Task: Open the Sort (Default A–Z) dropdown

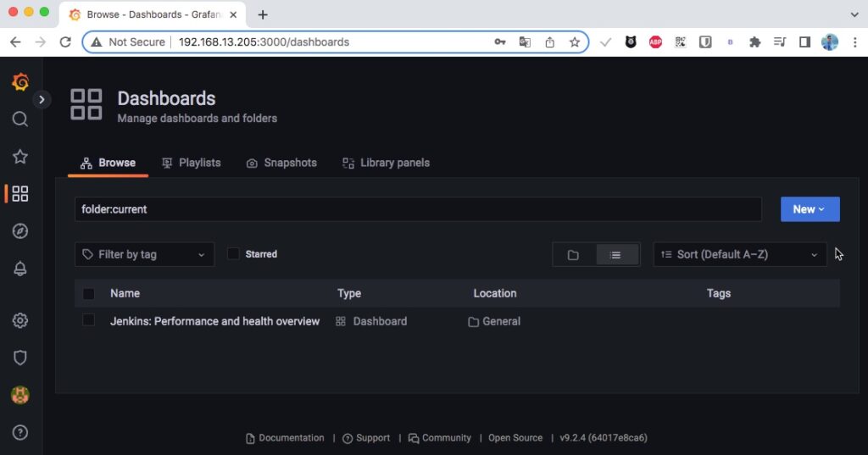Action: (739, 255)
